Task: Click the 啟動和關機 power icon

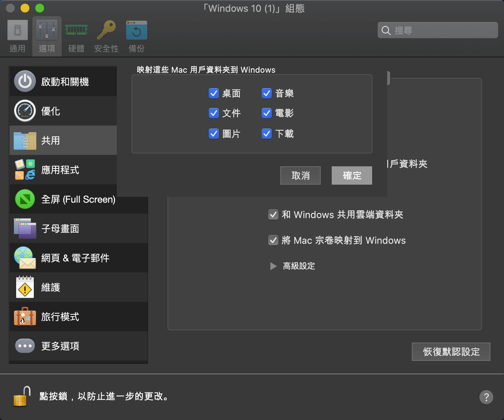Action: coord(25,81)
